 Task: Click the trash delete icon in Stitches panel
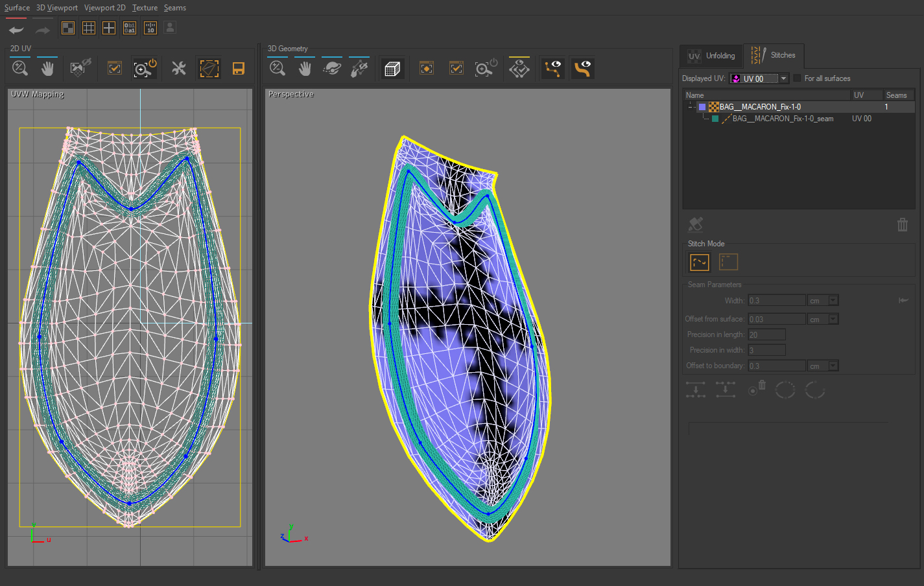902,225
